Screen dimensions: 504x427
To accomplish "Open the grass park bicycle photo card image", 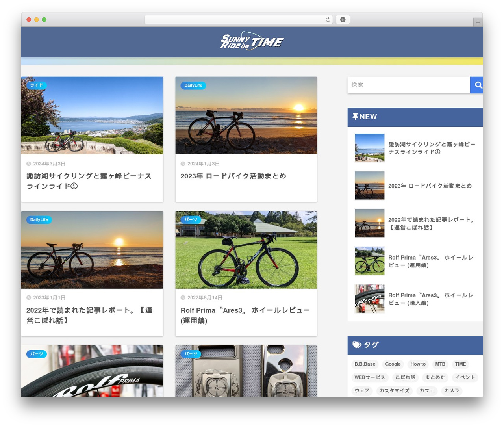I will pos(246,250).
